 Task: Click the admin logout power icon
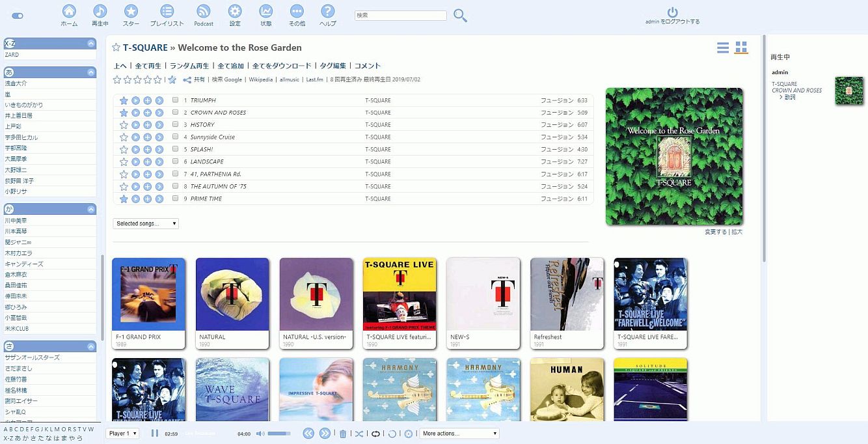pos(673,12)
